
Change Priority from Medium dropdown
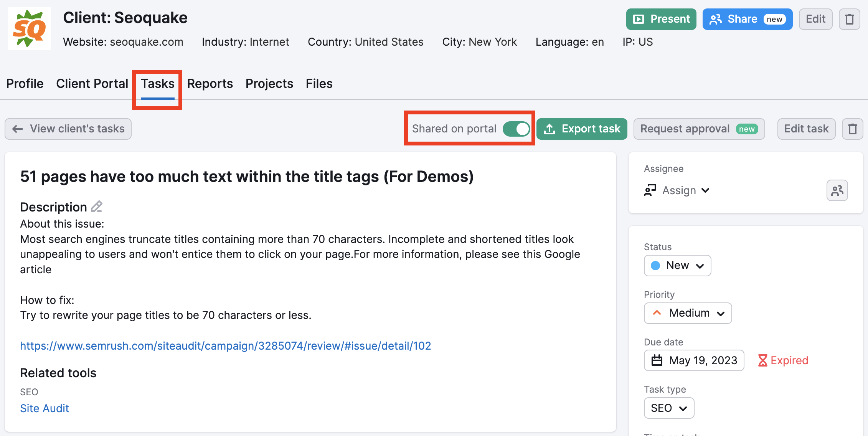[x=688, y=313]
